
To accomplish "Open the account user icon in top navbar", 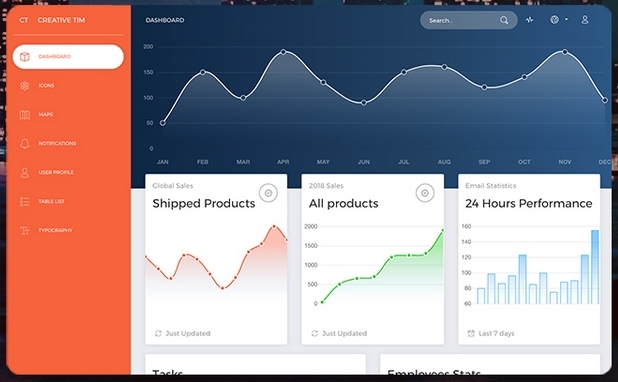I will [585, 20].
